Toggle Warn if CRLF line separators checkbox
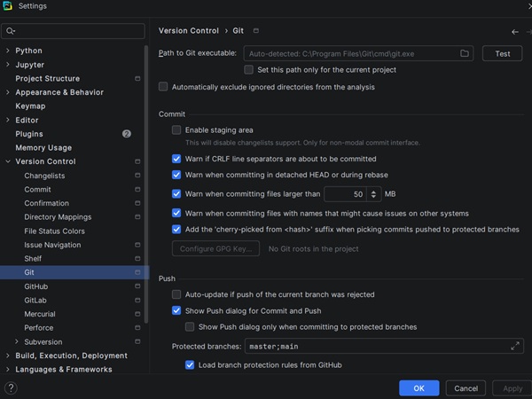The width and height of the screenshot is (532, 399). click(176, 160)
